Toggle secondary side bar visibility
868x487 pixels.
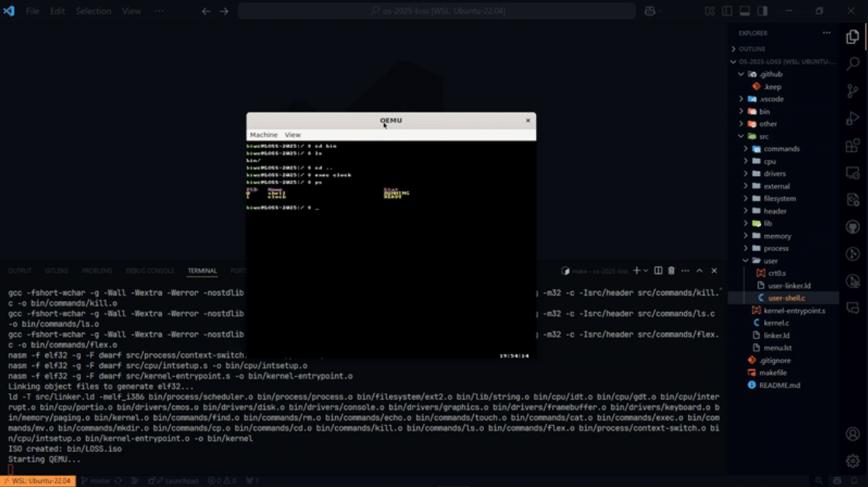763,11
